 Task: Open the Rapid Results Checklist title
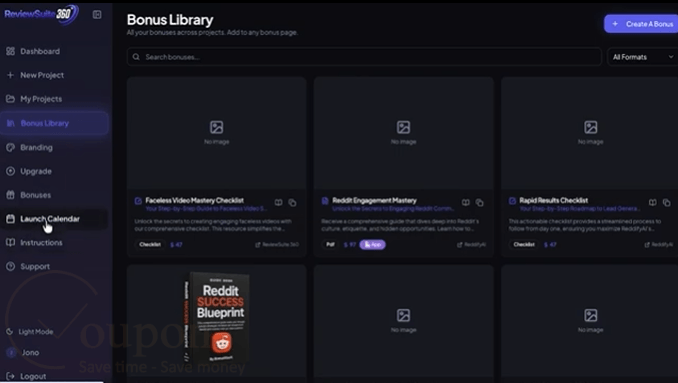coord(553,200)
